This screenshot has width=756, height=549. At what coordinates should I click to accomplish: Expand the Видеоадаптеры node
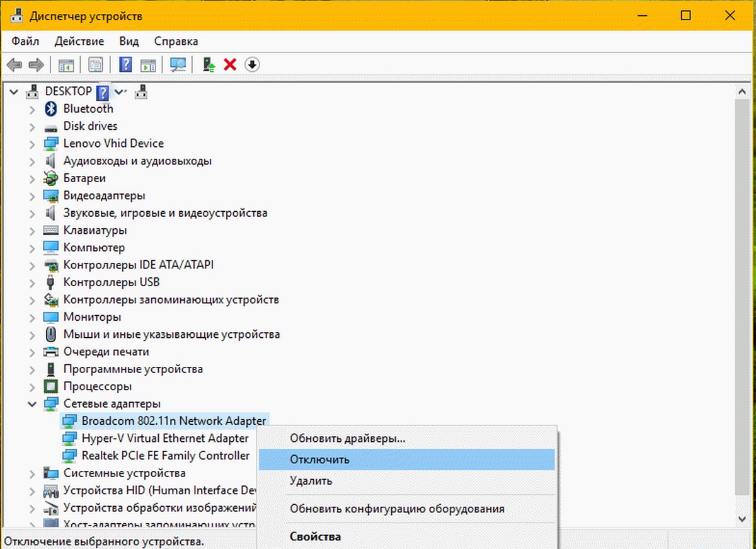point(31,196)
